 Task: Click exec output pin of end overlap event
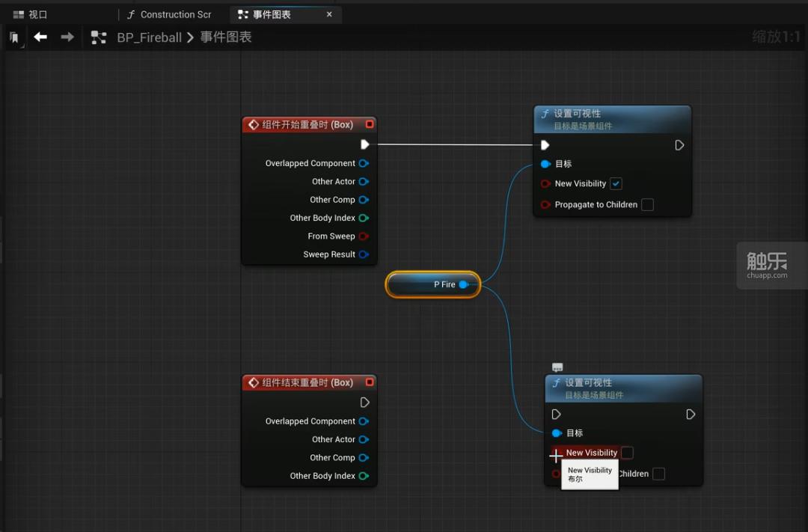(x=365, y=403)
